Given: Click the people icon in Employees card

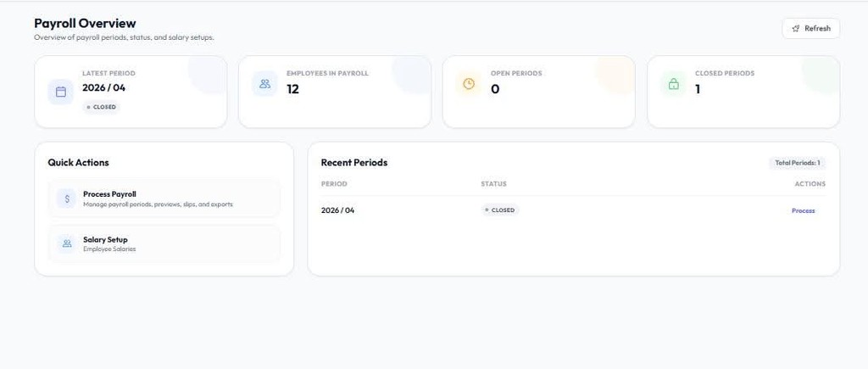Looking at the screenshot, I should click(264, 84).
